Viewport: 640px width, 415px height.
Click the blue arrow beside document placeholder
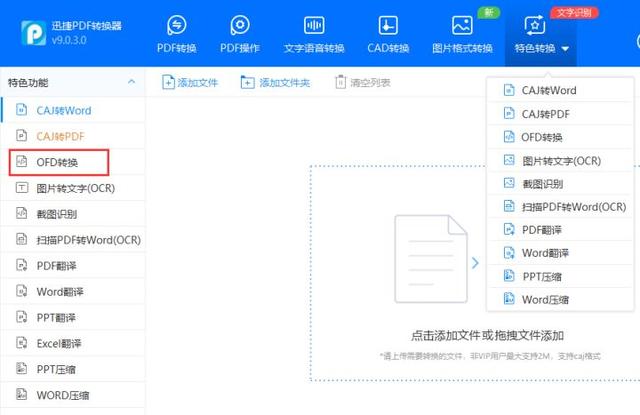475,263
